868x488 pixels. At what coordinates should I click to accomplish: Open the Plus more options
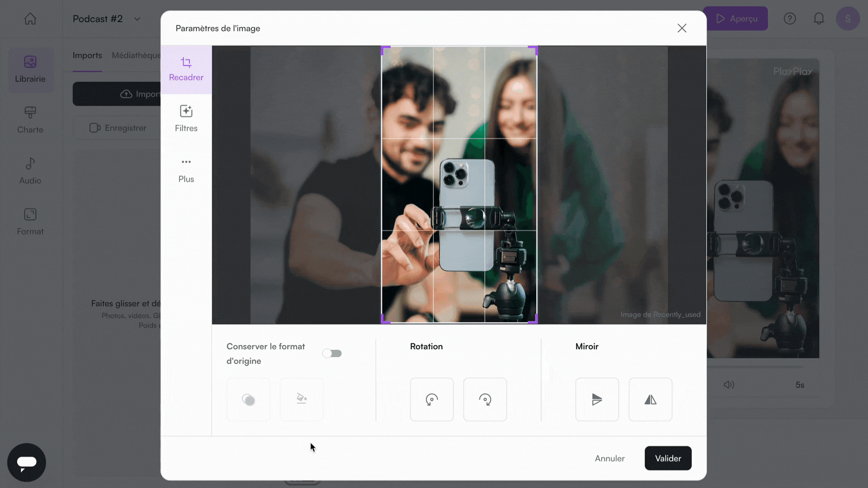pyautogui.click(x=186, y=170)
